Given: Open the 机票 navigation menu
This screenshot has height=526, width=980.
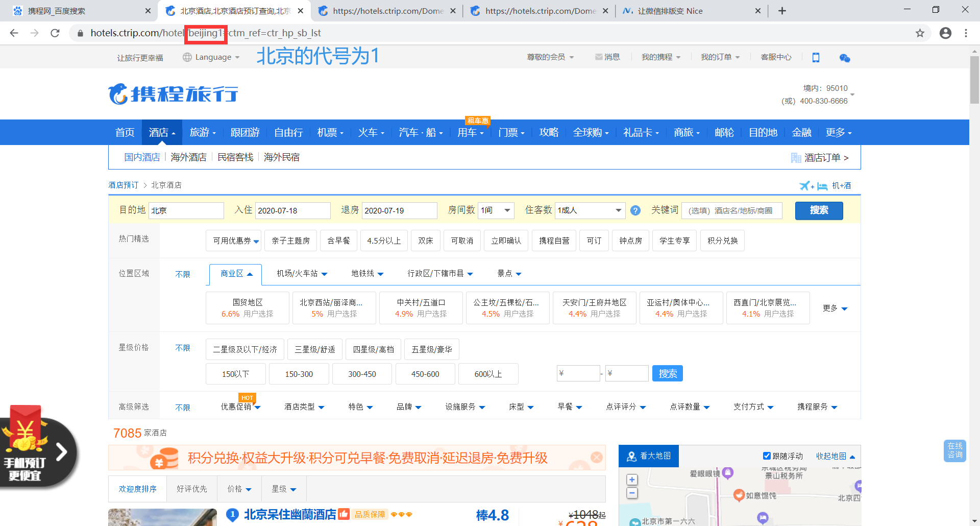Looking at the screenshot, I should pyautogui.click(x=330, y=132).
